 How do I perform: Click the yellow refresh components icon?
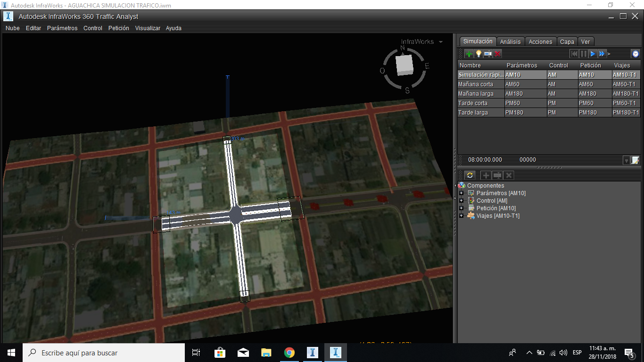click(470, 175)
